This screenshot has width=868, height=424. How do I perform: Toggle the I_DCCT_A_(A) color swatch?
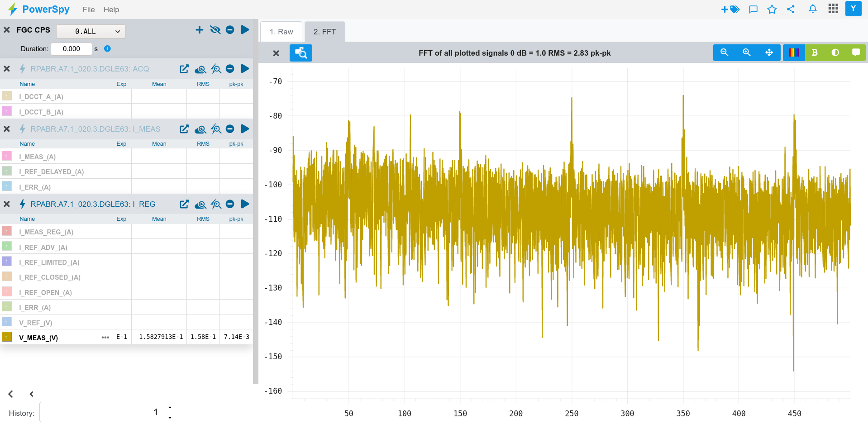pyautogui.click(x=7, y=96)
